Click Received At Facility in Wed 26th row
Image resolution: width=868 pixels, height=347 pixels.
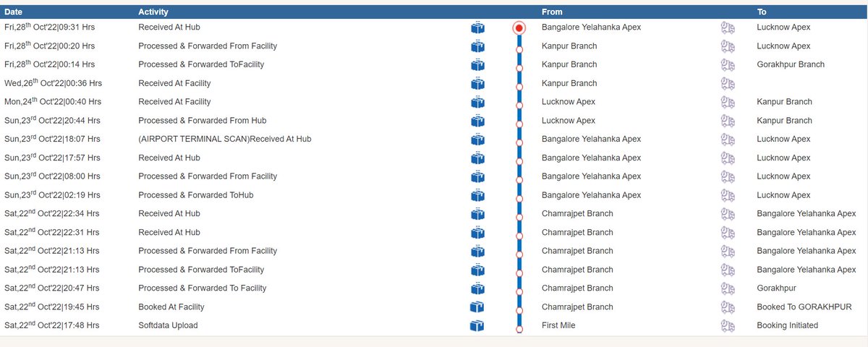tap(174, 83)
